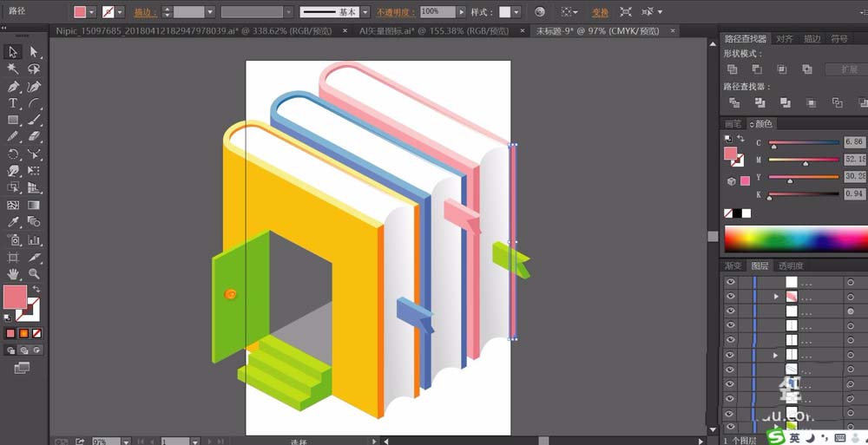Viewport: 868px width, 445px height.
Task: Click the Divide pathfinder icon
Action: tap(734, 102)
